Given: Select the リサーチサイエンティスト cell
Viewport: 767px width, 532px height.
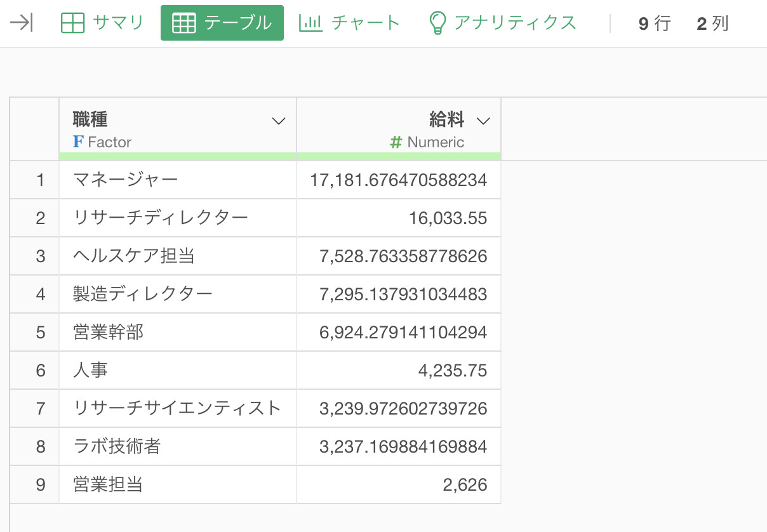Looking at the screenshot, I should (x=177, y=408).
